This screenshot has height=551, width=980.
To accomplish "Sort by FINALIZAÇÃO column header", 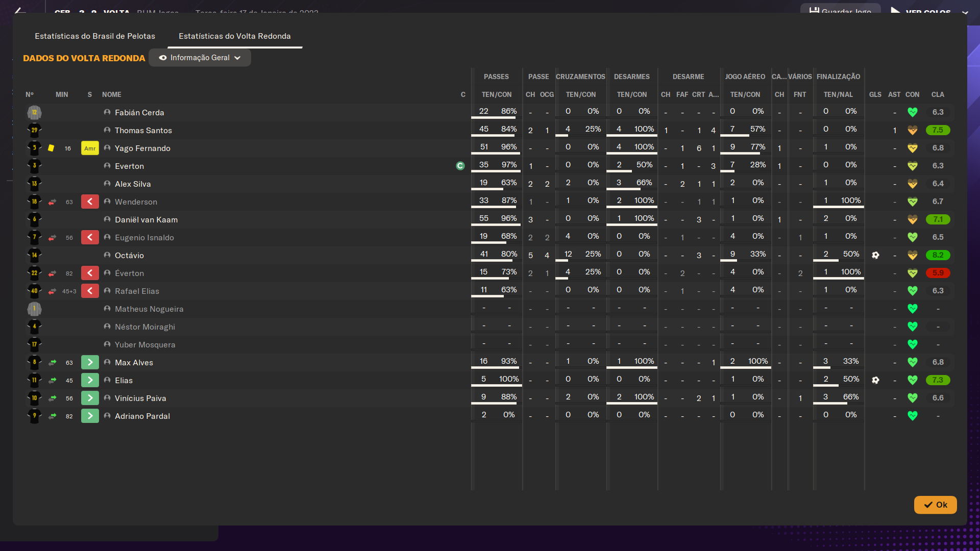I will [x=838, y=77].
